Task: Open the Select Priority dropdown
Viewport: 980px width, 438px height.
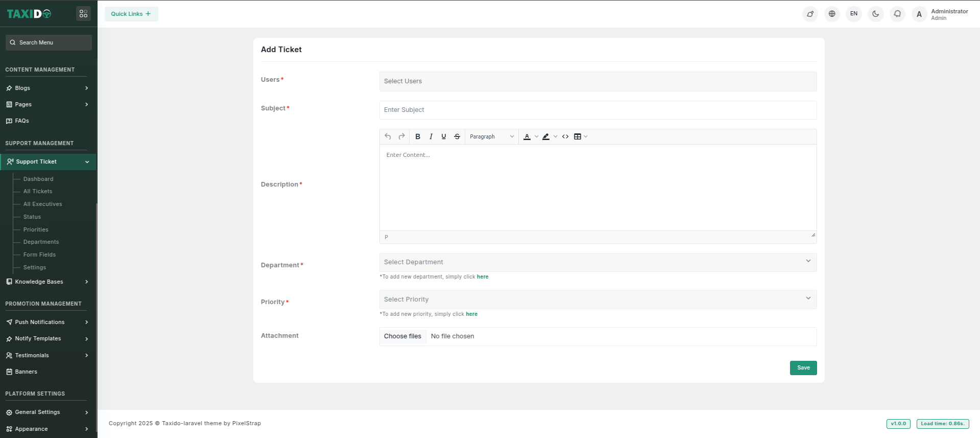Action: tap(597, 299)
